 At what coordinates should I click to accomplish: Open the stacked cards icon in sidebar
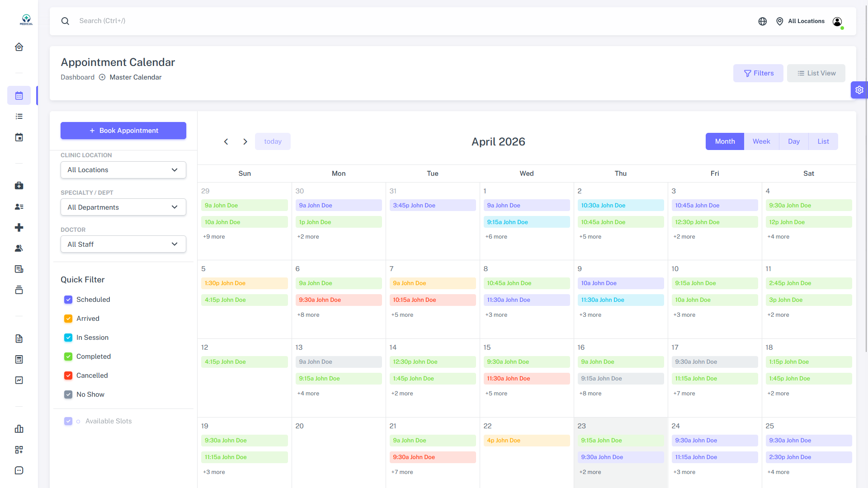point(19,290)
